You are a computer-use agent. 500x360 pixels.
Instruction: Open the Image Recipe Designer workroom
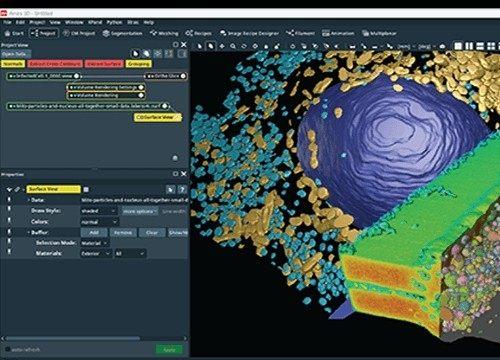tap(249, 33)
